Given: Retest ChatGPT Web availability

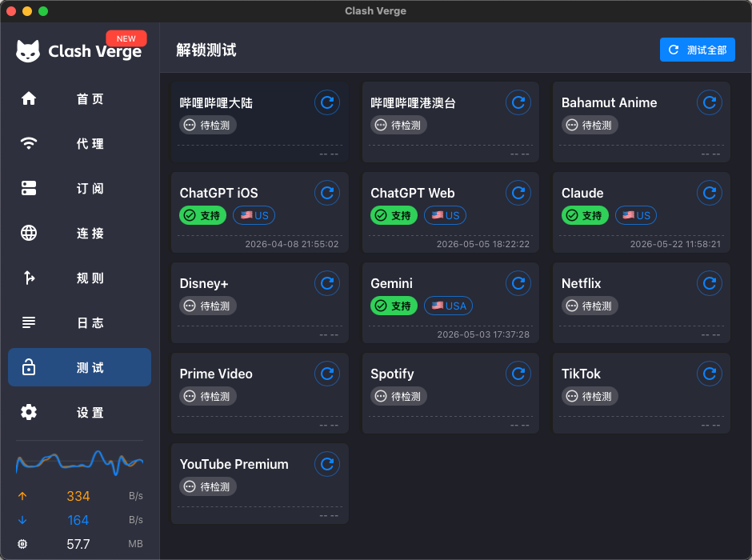Looking at the screenshot, I should click(518, 193).
